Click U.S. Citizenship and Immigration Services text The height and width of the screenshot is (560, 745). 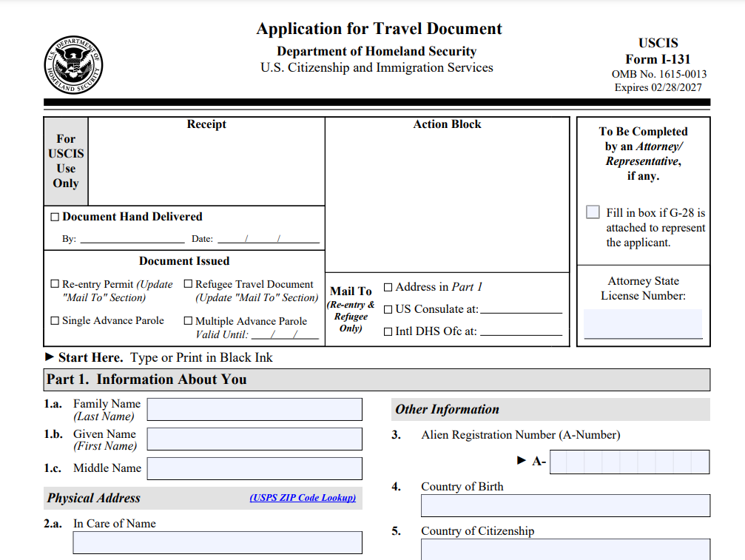377,68
